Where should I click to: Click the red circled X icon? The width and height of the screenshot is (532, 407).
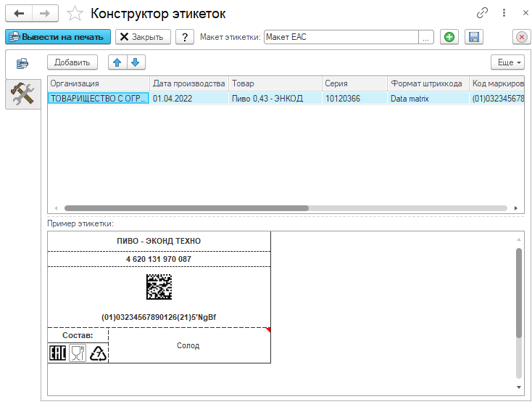coord(521,37)
